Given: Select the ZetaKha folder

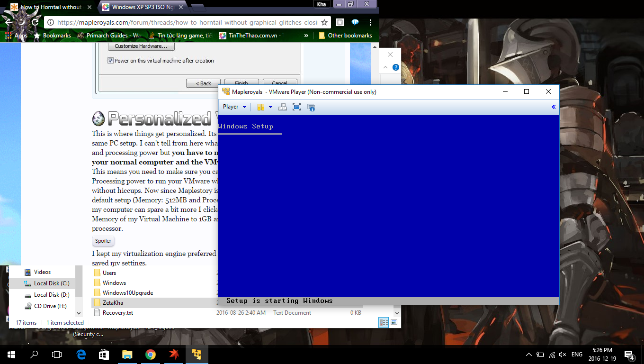Looking at the screenshot, I should tap(112, 303).
